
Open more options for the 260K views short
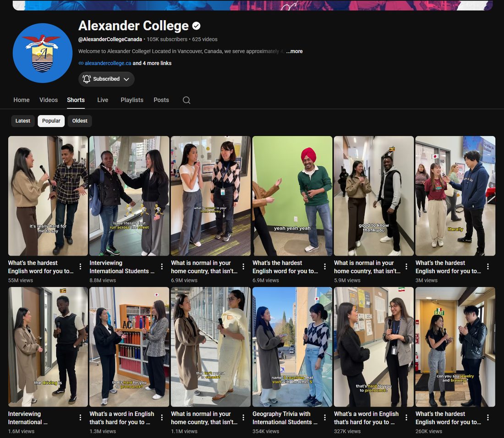488,417
